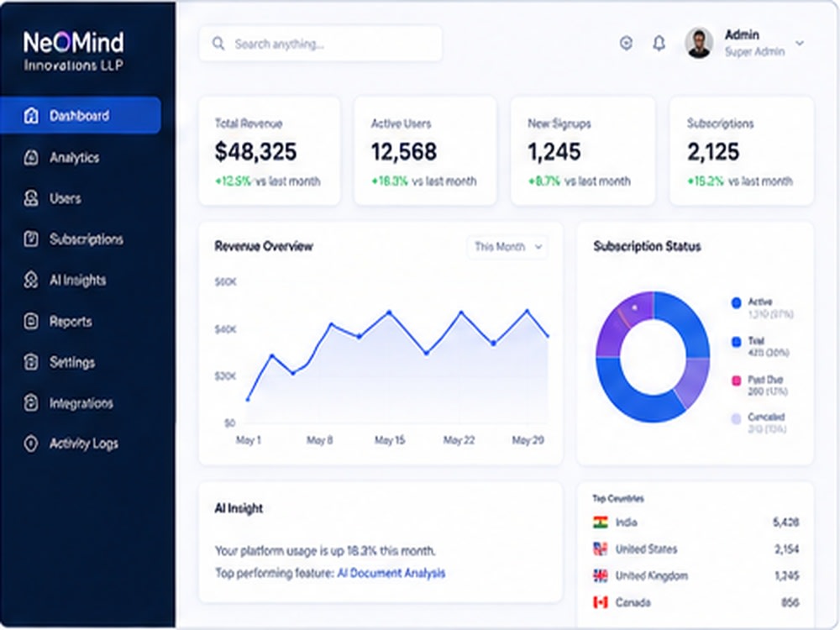Open the Subscriptions page from sidebar

click(x=87, y=239)
